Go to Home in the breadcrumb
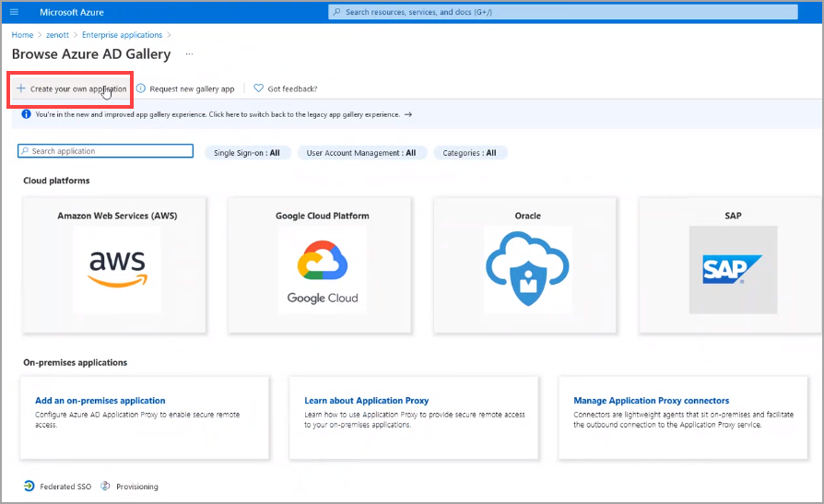 click(22, 35)
